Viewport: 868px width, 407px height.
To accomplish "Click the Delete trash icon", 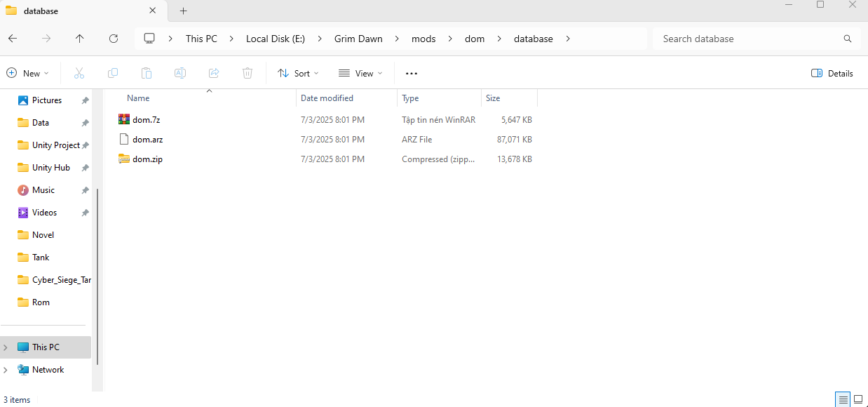I will pyautogui.click(x=247, y=73).
